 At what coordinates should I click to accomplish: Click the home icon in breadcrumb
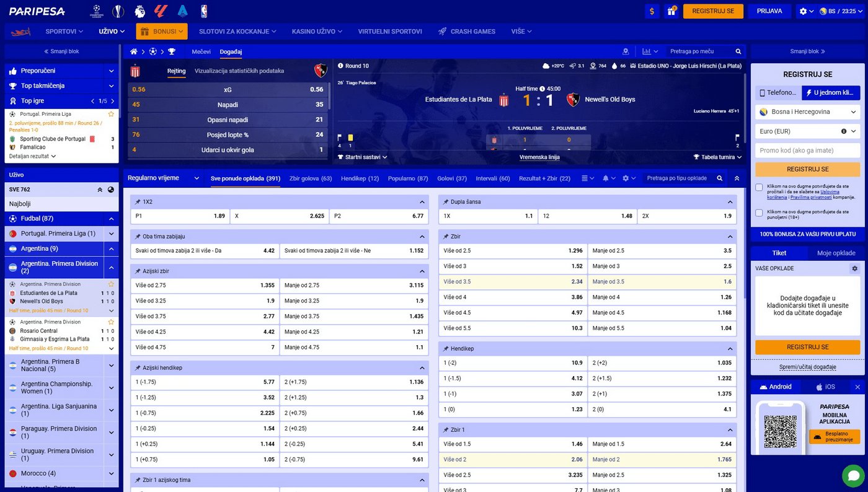[x=133, y=51]
